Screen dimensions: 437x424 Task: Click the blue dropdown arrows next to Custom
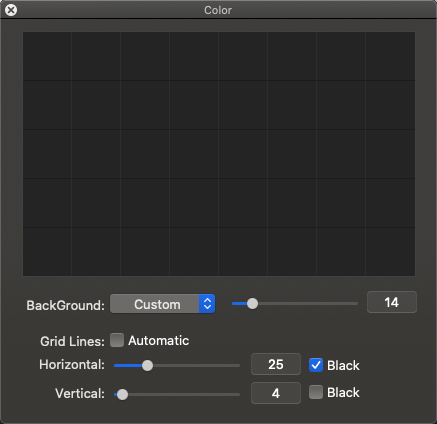(x=207, y=304)
